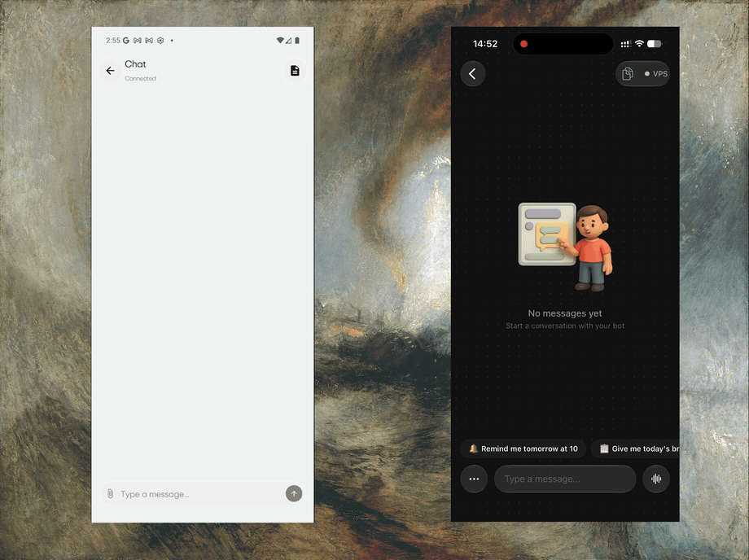Tap the iPhone Wi-Fi status icon
Viewport: 749px width, 560px height.
[x=639, y=43]
